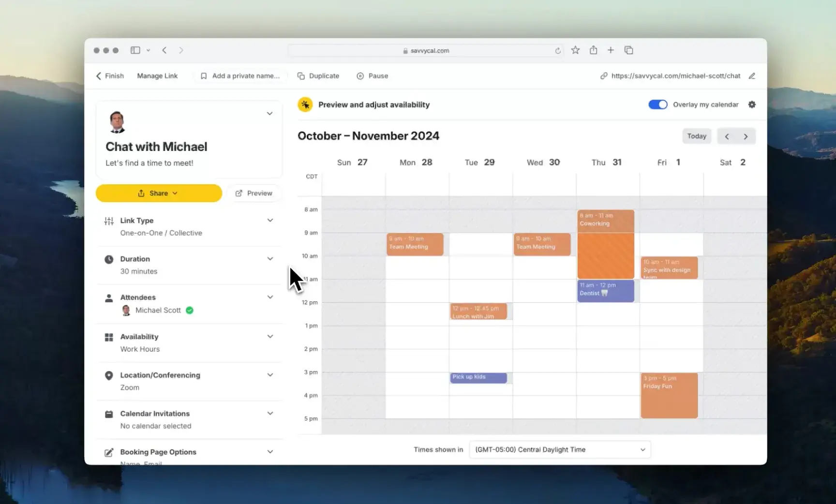Click the Pause icon in the top toolbar
The height and width of the screenshot is (504, 836).
click(360, 75)
